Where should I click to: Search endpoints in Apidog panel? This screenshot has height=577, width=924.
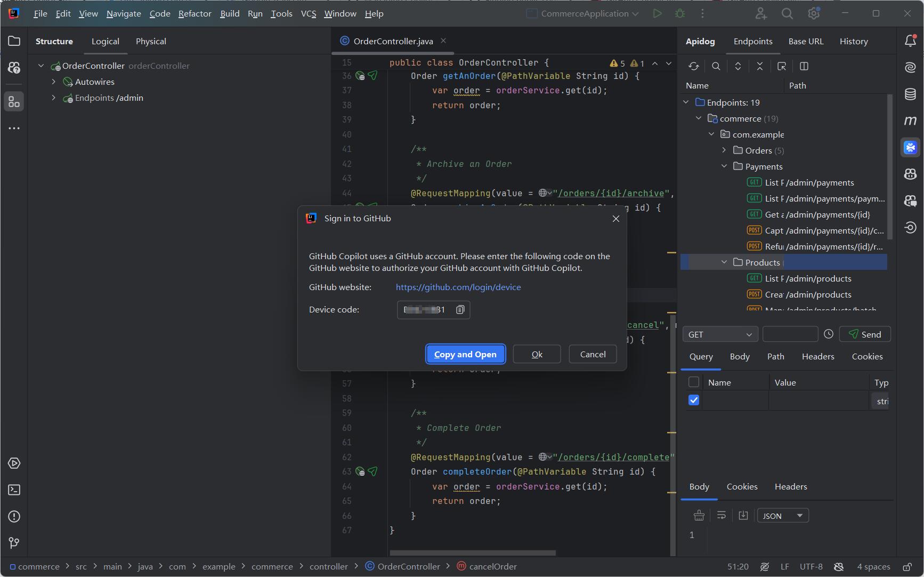pyautogui.click(x=716, y=66)
